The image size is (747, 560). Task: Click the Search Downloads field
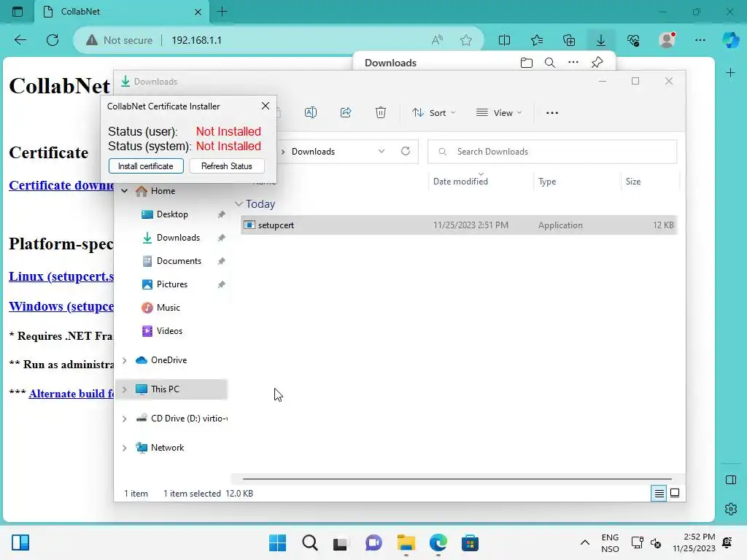pos(552,152)
